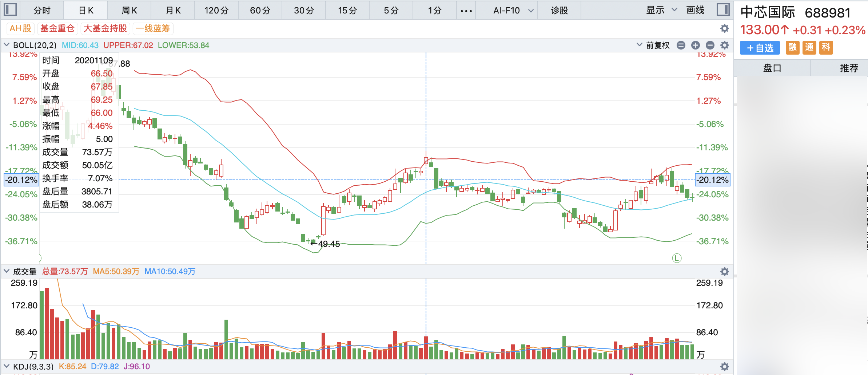
Task: Click the minus circle zoom-out icon
Action: pos(710,45)
